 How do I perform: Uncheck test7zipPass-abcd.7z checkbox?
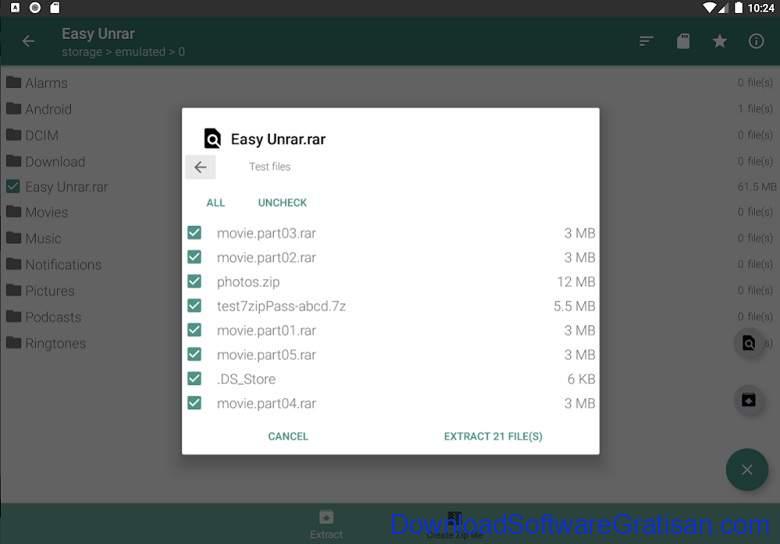[x=195, y=306]
